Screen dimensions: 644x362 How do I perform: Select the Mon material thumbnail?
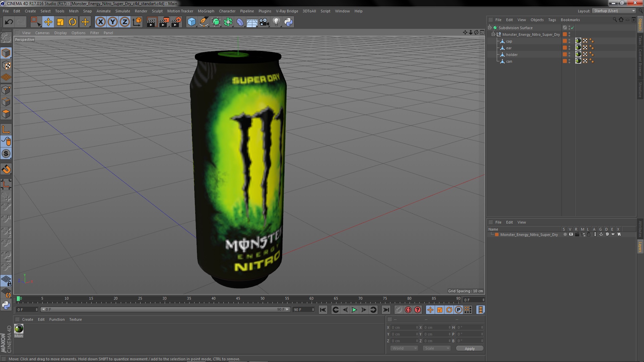[x=19, y=329]
